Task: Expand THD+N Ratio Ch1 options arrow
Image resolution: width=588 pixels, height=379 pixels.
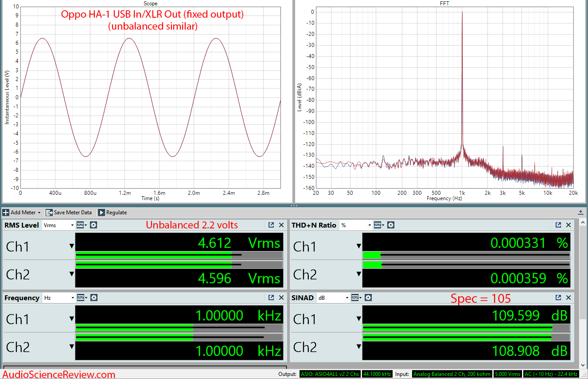Action: pos(358,246)
